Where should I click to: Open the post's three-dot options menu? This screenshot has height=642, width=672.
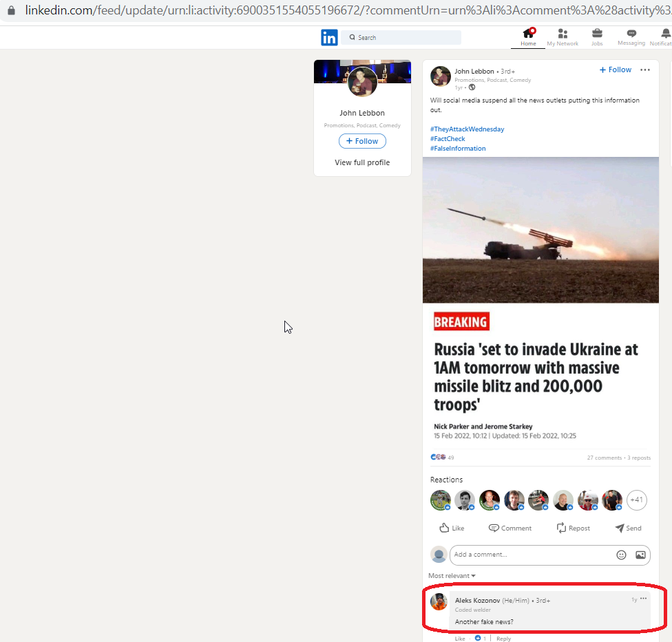(645, 69)
